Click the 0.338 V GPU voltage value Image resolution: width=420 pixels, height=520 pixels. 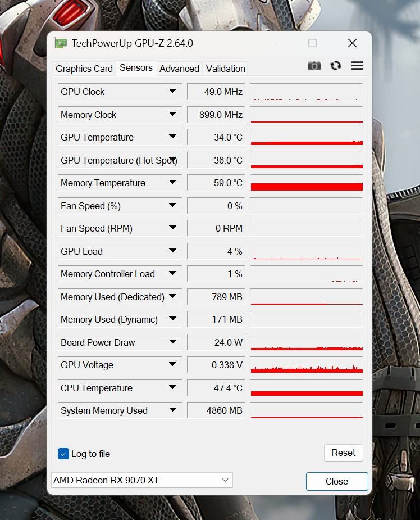(x=216, y=365)
